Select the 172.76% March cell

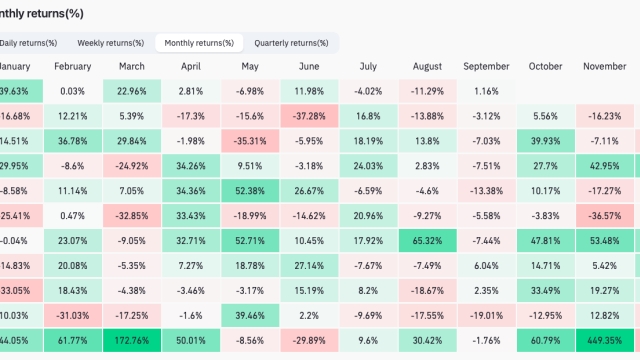tap(132, 340)
